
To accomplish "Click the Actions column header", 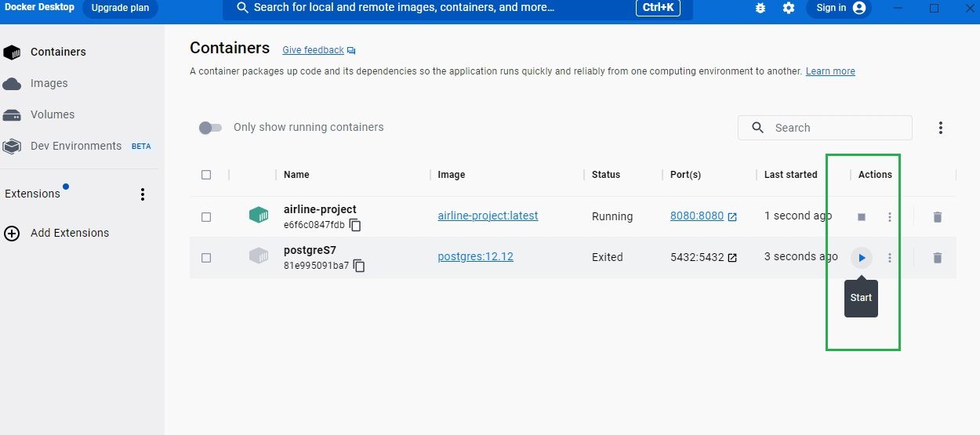I will (x=875, y=175).
